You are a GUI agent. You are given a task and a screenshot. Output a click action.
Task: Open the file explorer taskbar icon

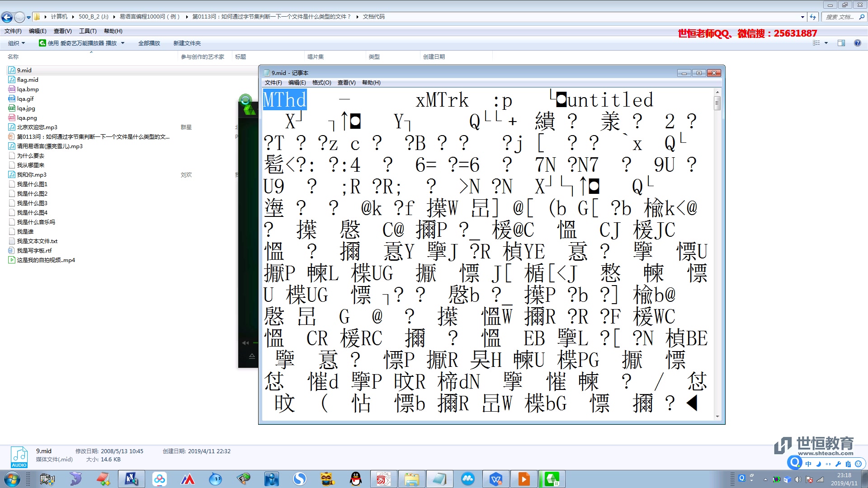(x=411, y=479)
